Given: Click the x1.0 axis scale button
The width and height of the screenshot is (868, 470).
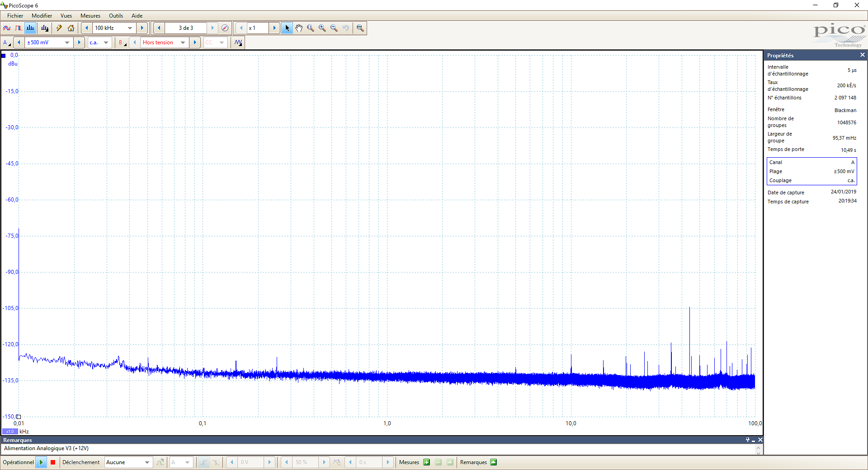Looking at the screenshot, I should (x=10, y=432).
